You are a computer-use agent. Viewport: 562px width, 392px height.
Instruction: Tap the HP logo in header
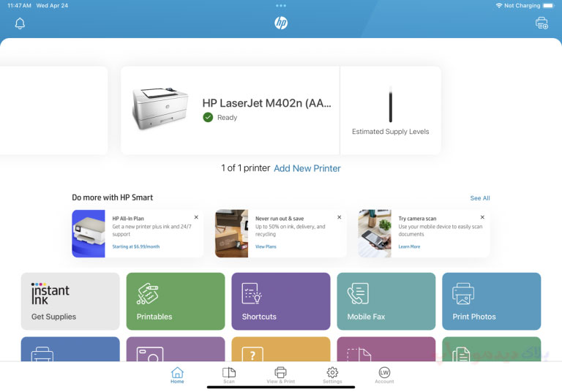click(x=281, y=23)
